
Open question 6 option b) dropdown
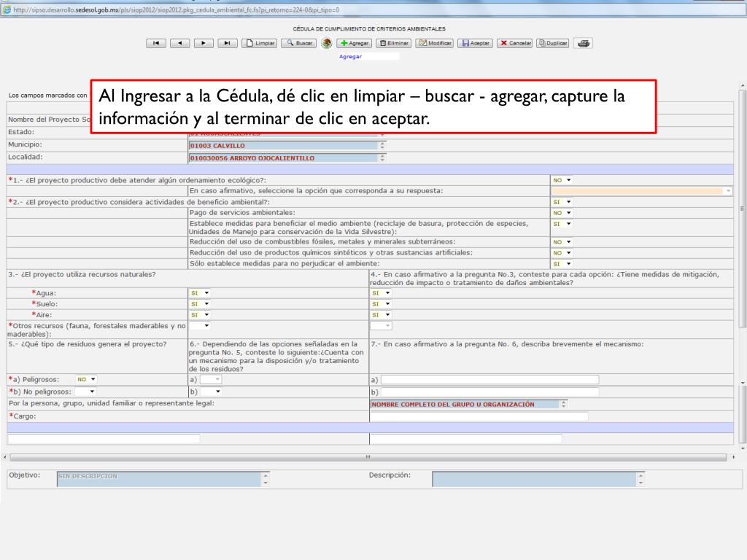click(x=211, y=392)
